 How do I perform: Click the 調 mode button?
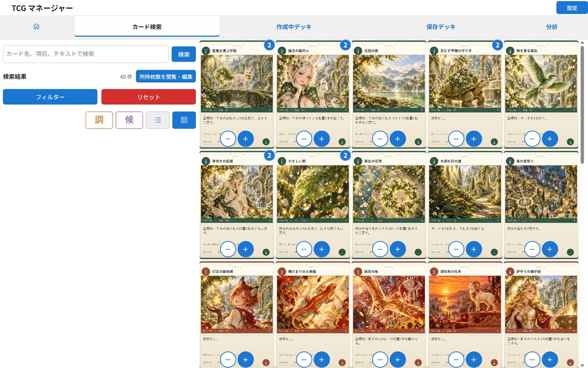point(99,120)
